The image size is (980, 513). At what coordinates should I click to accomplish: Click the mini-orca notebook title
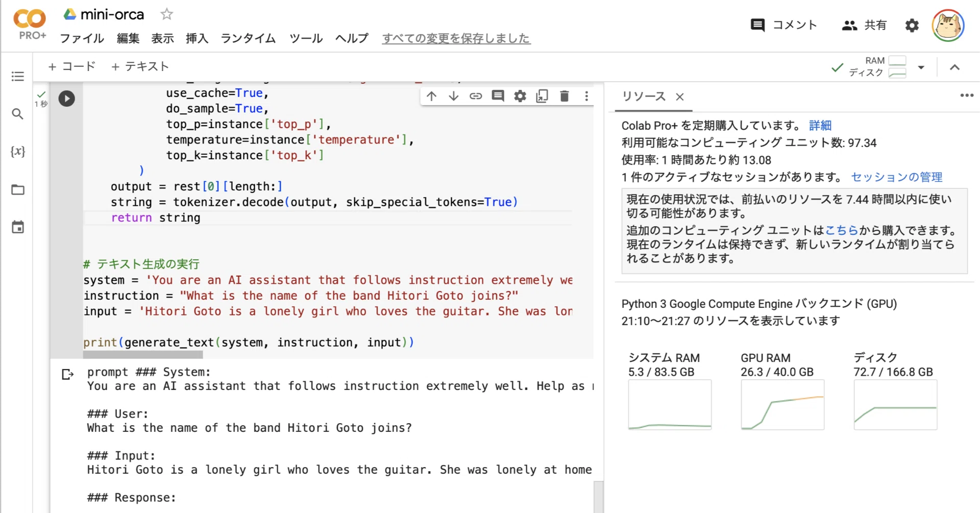[112, 14]
